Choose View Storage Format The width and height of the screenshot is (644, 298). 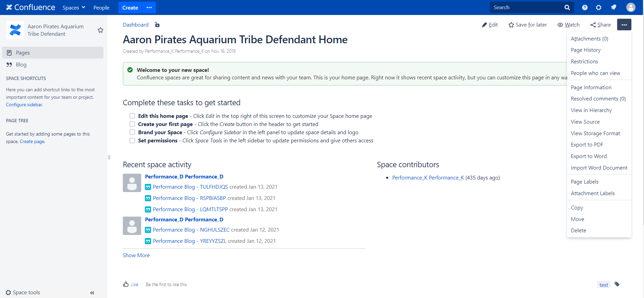click(x=599, y=134)
